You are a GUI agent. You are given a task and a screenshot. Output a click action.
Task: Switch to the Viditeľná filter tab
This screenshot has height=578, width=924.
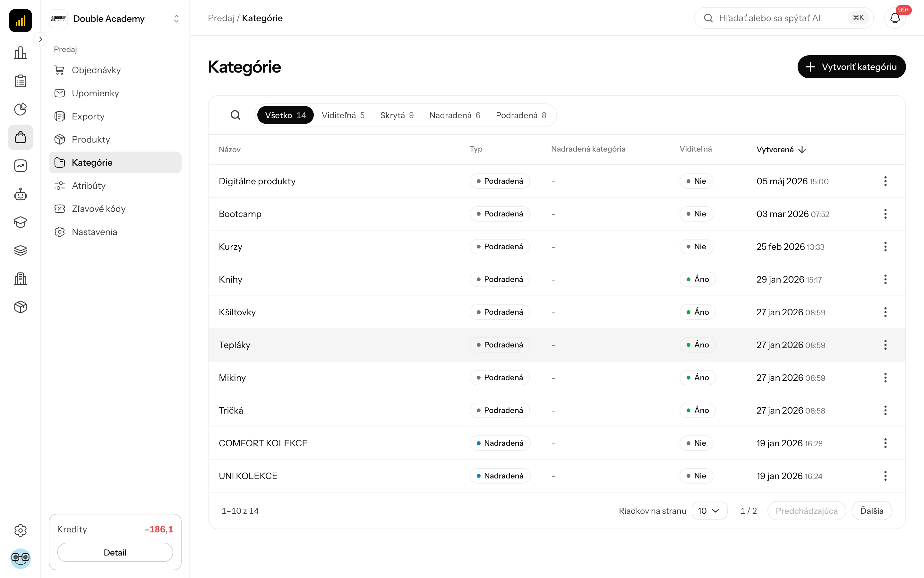click(343, 115)
